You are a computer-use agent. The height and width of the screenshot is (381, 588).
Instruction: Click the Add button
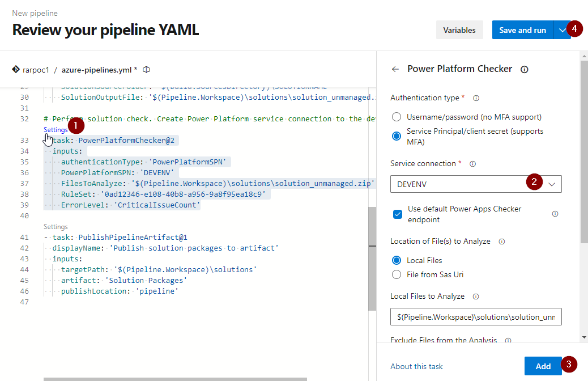pos(543,366)
